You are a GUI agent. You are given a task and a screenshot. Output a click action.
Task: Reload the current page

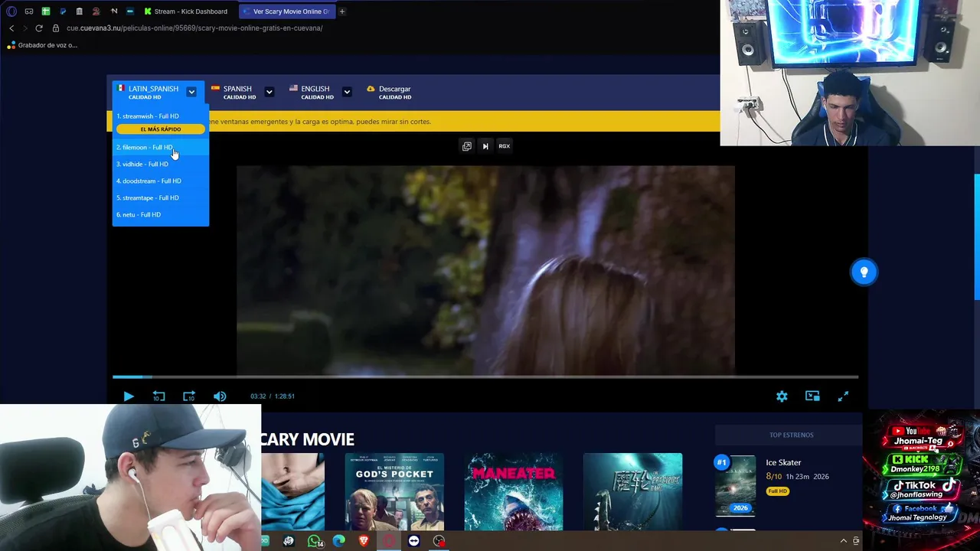39,28
